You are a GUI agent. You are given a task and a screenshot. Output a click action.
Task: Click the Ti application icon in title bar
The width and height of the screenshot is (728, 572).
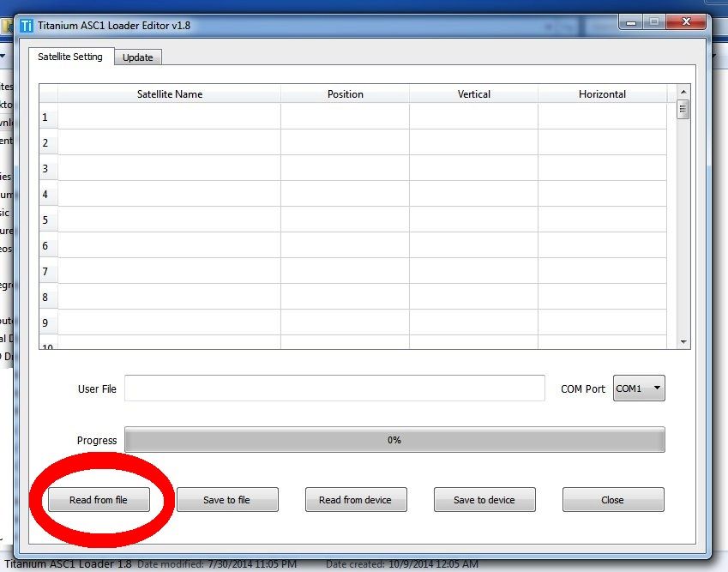pyautogui.click(x=27, y=26)
